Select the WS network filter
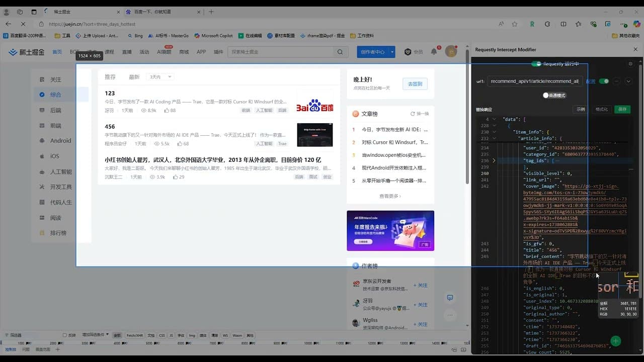This screenshot has height=362, width=644. tap(225, 335)
